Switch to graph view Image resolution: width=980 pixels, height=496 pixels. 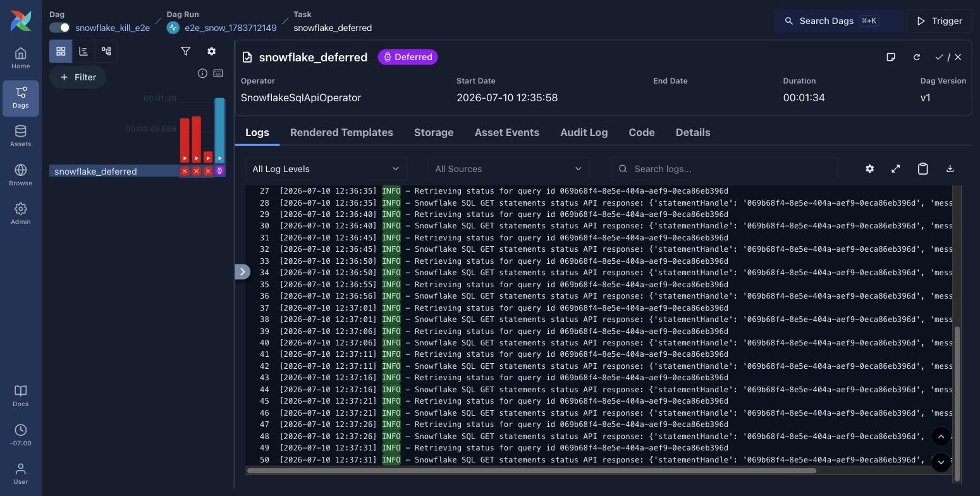(106, 51)
